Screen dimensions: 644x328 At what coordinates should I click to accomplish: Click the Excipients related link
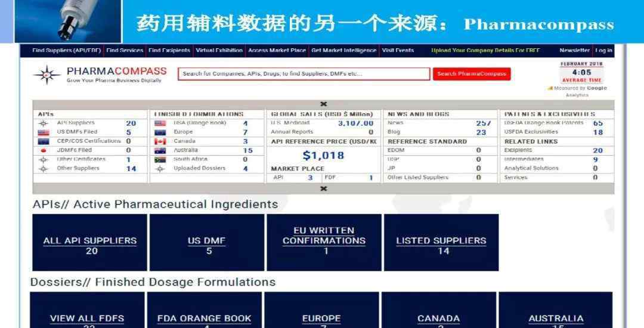pos(518,151)
